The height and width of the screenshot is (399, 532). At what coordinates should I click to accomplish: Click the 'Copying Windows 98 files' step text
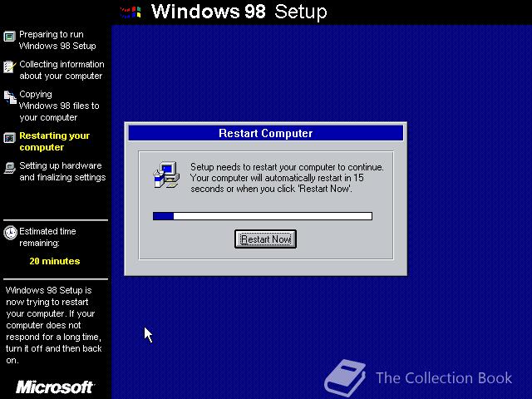tap(59, 106)
